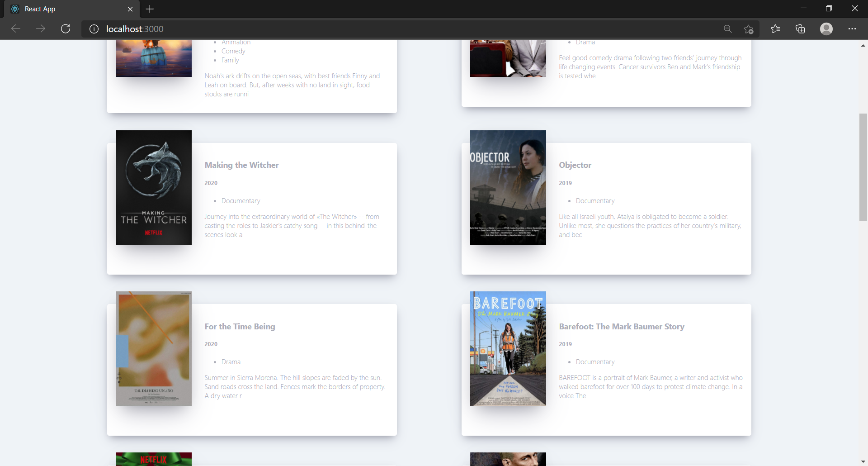Open a new tab with plus

point(150,9)
